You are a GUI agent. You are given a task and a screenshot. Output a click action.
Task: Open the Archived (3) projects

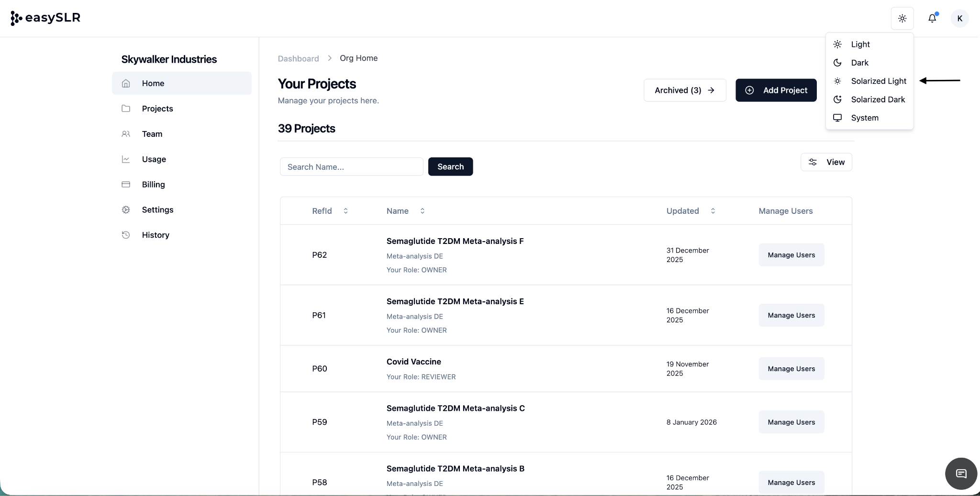(x=684, y=90)
